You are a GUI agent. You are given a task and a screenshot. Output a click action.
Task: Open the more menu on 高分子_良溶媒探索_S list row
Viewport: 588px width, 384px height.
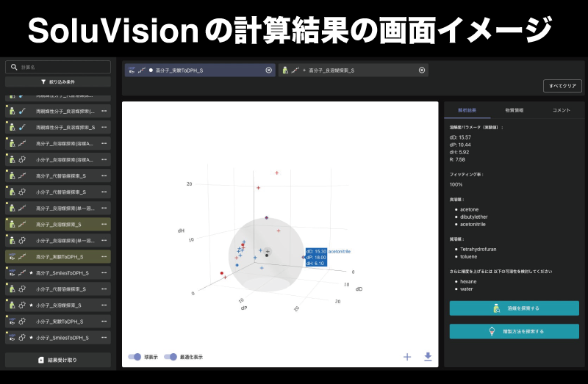[104, 224]
